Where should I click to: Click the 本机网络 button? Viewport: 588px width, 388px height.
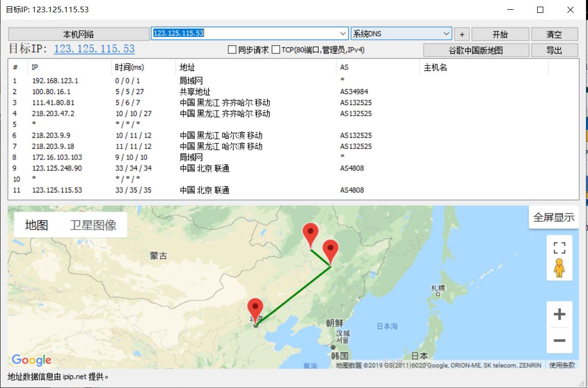(78, 34)
